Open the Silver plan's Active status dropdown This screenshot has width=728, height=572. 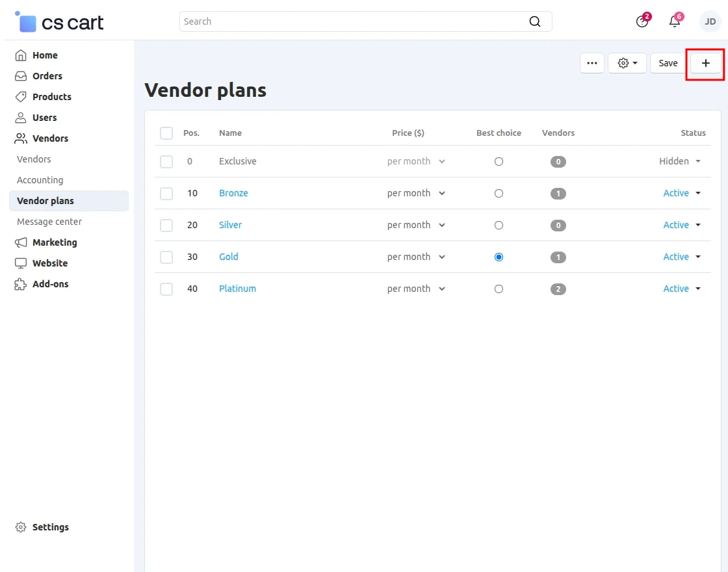(x=681, y=224)
